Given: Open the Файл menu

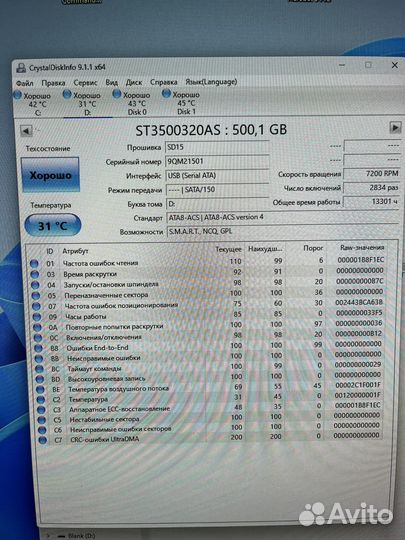Looking at the screenshot, I should point(24,83).
